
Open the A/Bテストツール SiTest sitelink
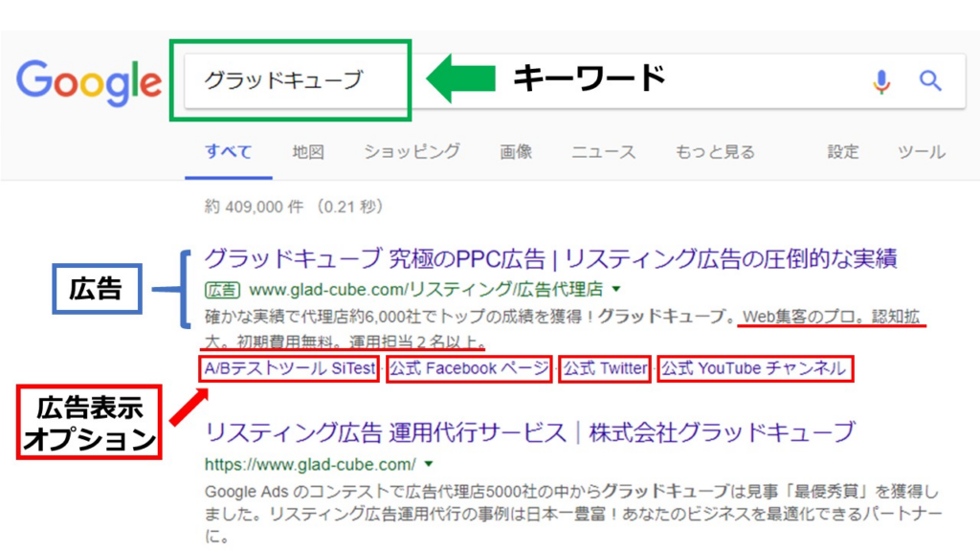coord(289,368)
